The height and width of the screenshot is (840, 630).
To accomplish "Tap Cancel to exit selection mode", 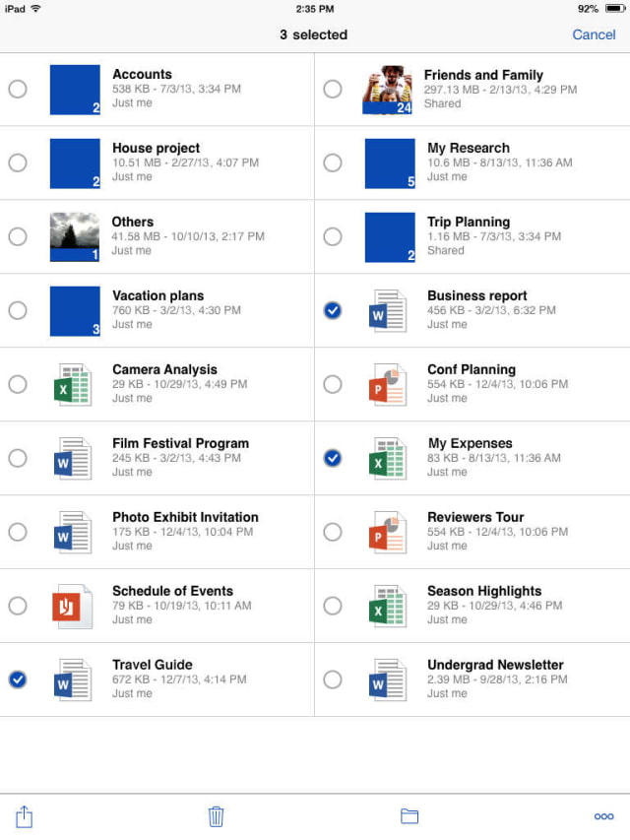I will pos(594,34).
